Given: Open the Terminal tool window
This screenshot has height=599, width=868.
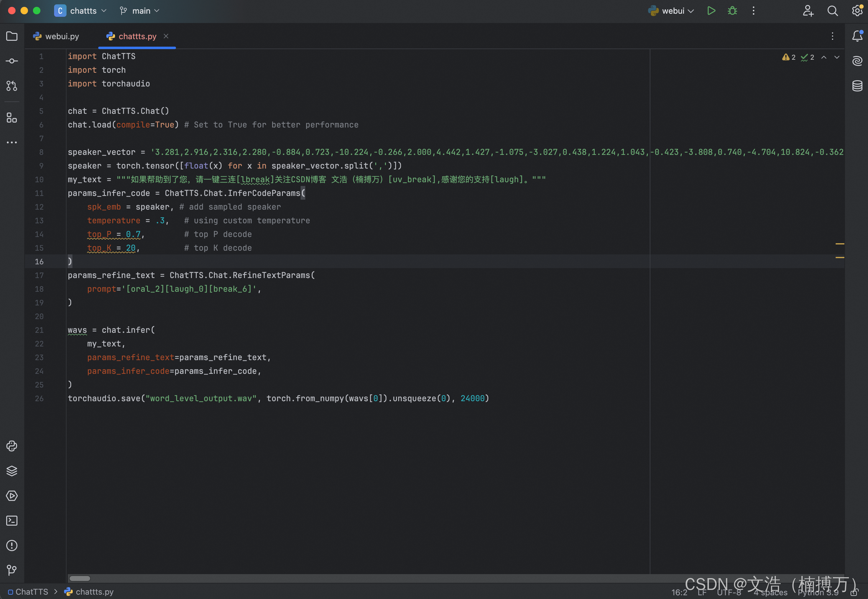Looking at the screenshot, I should click(12, 521).
